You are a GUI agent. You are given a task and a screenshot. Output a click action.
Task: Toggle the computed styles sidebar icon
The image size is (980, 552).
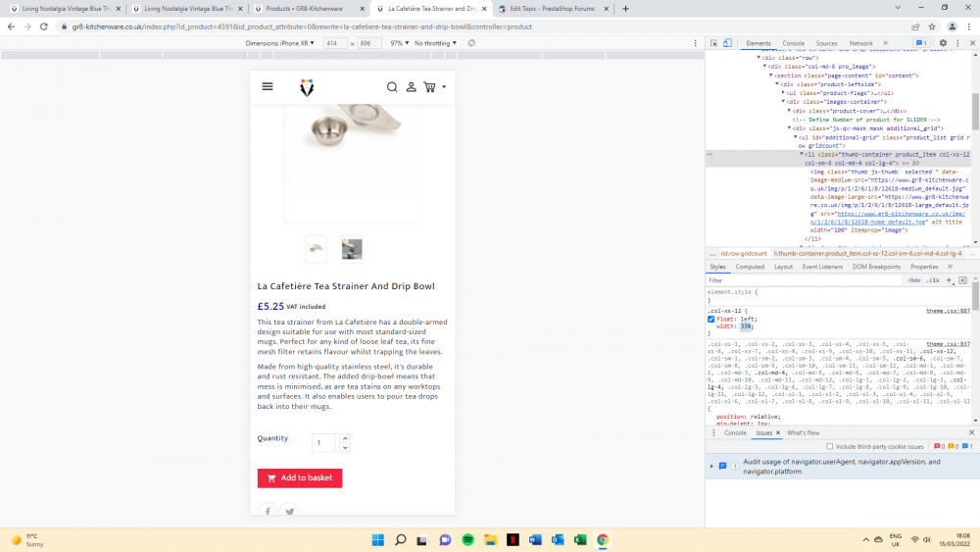pos(962,280)
